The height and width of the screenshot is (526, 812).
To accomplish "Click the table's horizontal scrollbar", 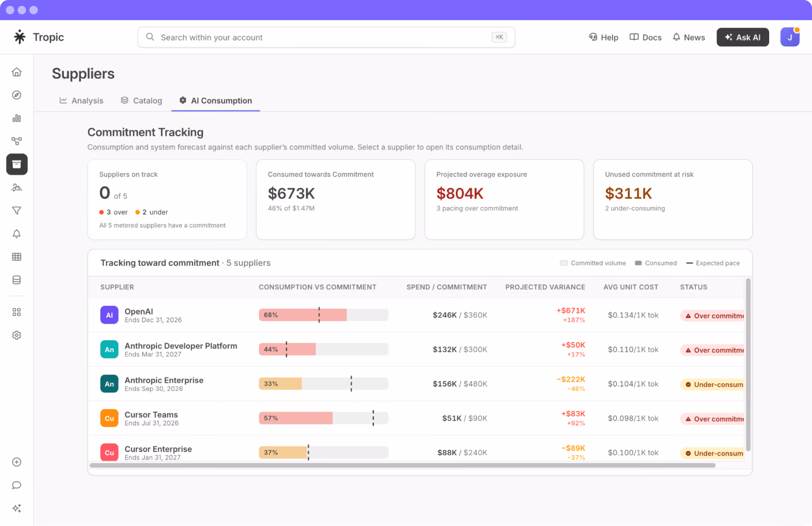I will [x=403, y=465].
